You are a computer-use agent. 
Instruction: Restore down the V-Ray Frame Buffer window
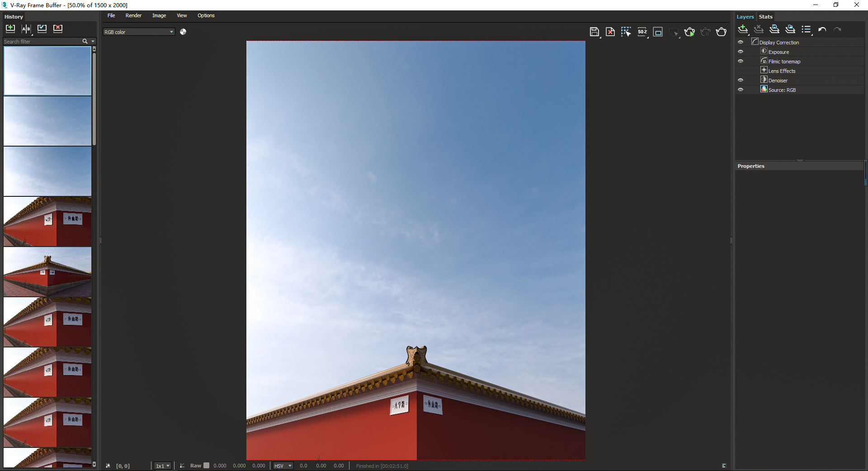point(836,5)
